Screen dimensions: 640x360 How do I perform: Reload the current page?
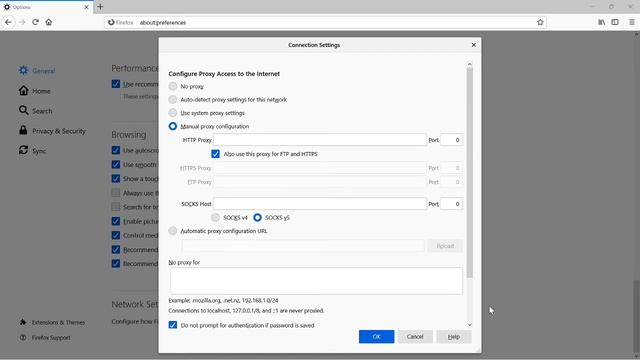point(36,22)
